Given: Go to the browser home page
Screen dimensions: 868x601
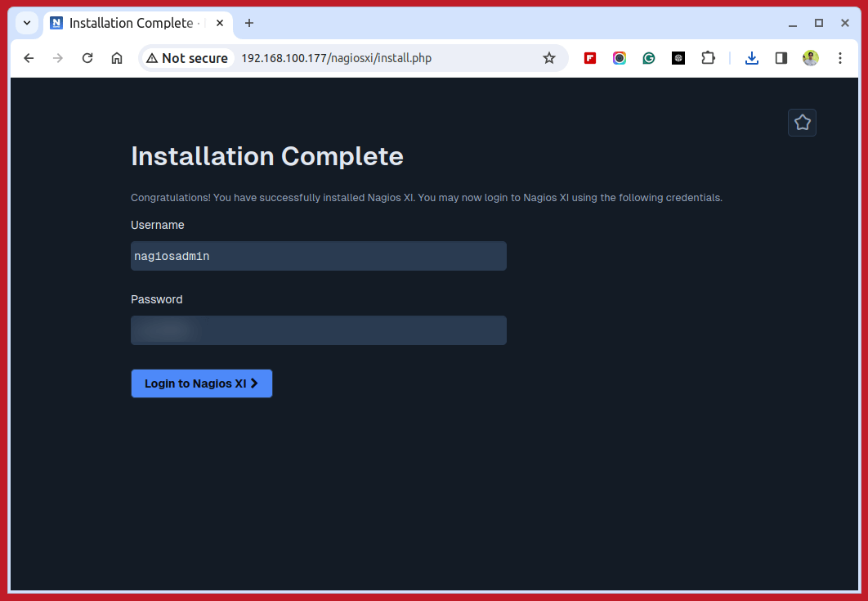Looking at the screenshot, I should [x=117, y=58].
